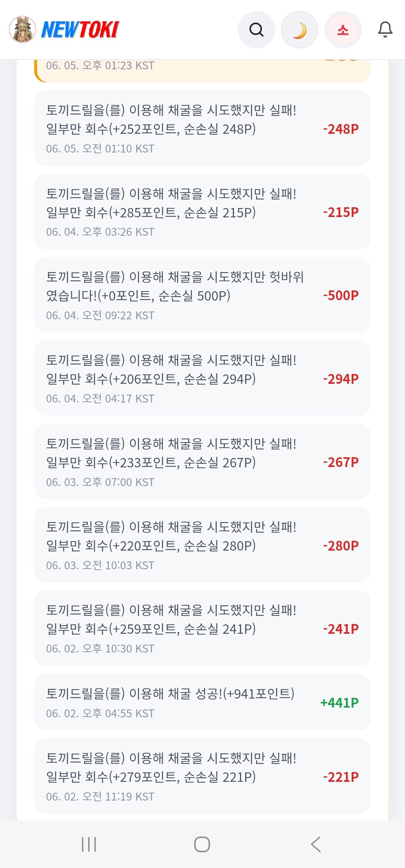Screen dimensions: 405x868
Task: Tap Android back arrow
Action: [316, 844]
